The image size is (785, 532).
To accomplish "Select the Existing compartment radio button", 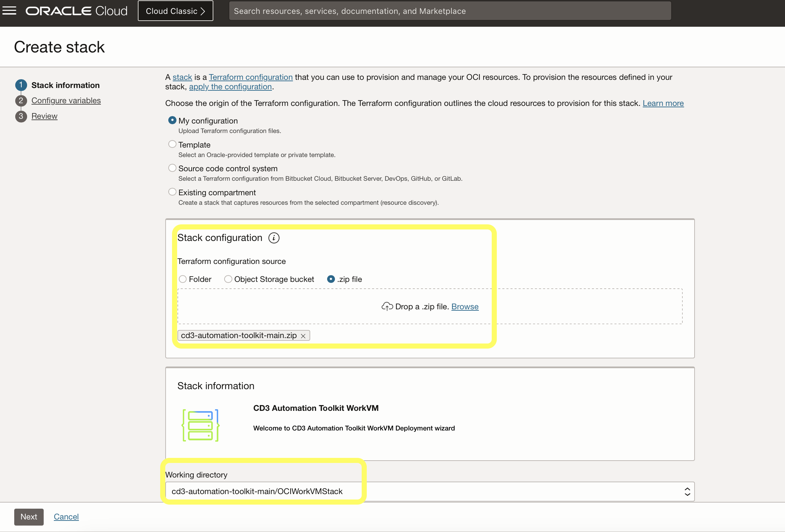I will click(172, 192).
